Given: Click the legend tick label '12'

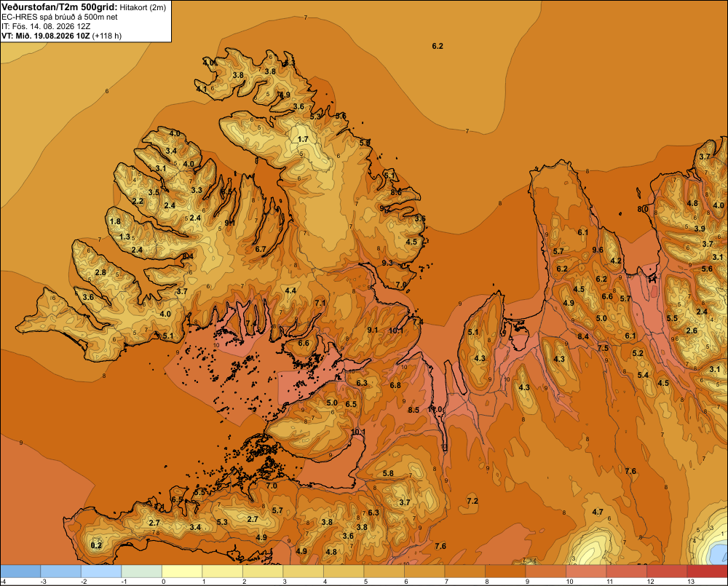Looking at the screenshot, I should tap(650, 582).
